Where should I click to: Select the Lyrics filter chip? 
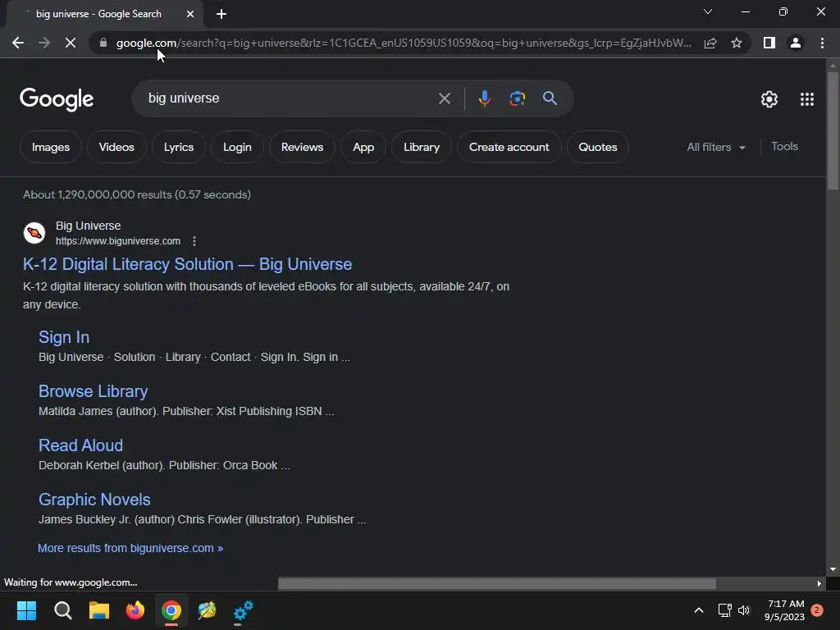coord(178,147)
